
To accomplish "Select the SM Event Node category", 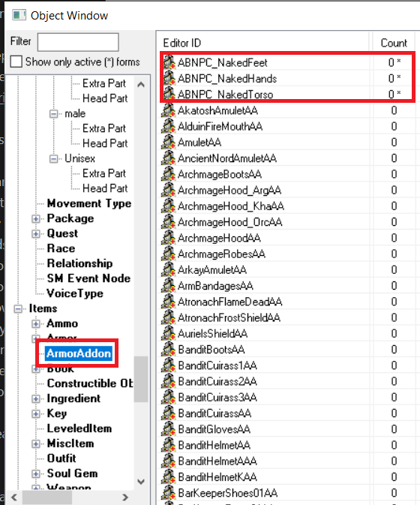I will click(88, 278).
